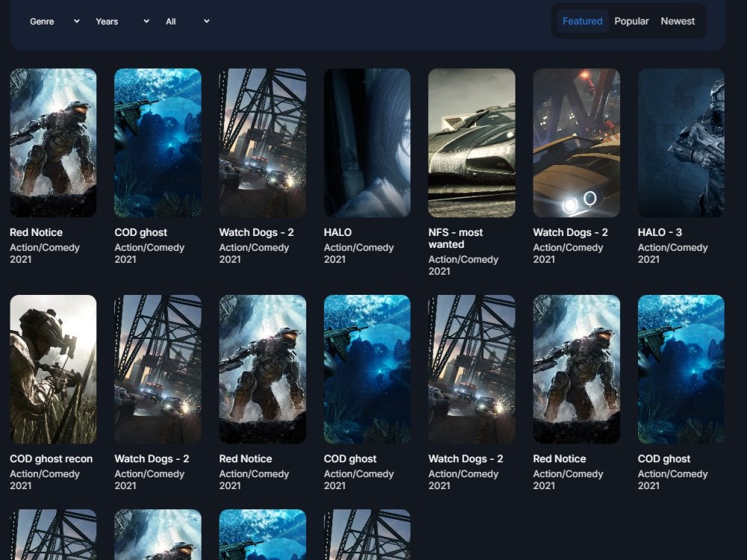Click the 2021 year under HALO - 3

point(648,260)
